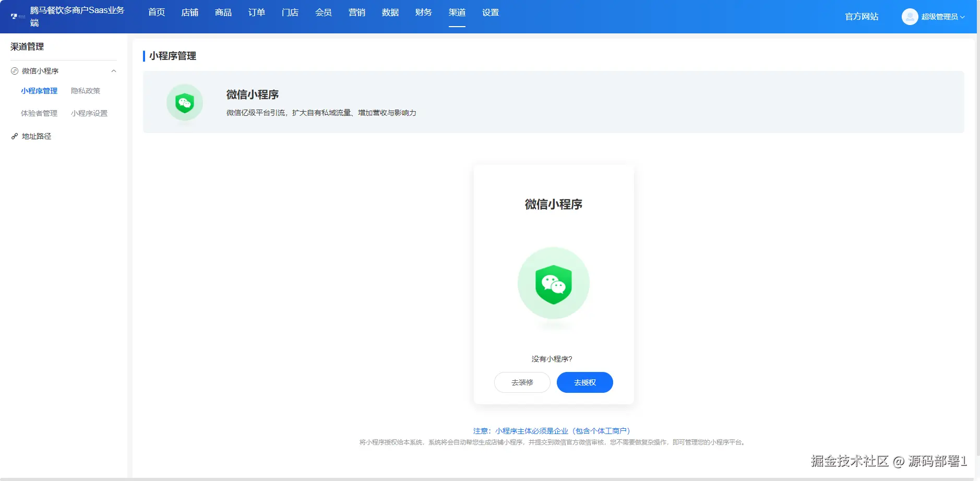Open 地址路径 in the sidebar

pyautogui.click(x=37, y=136)
